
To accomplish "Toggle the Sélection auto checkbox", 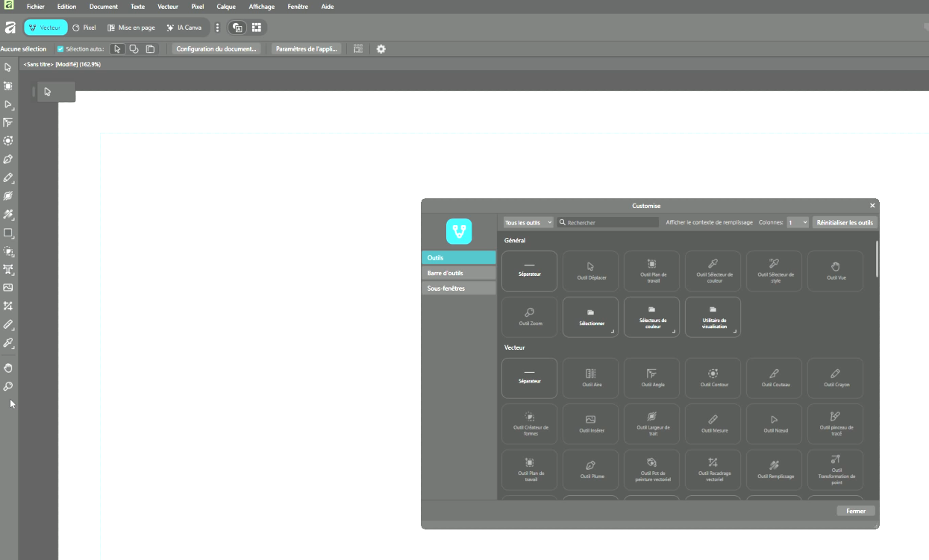I will [61, 49].
